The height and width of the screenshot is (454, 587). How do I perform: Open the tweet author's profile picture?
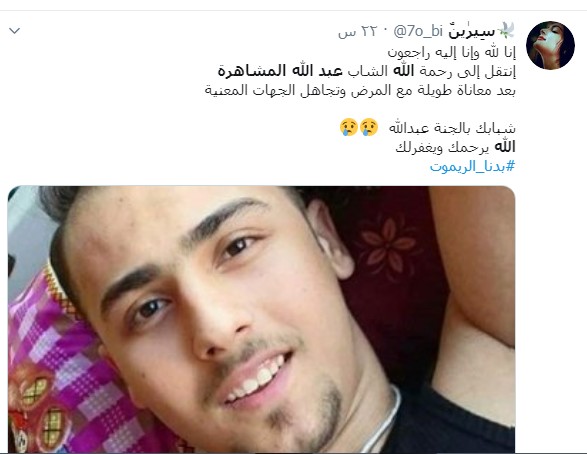pyautogui.click(x=550, y=45)
